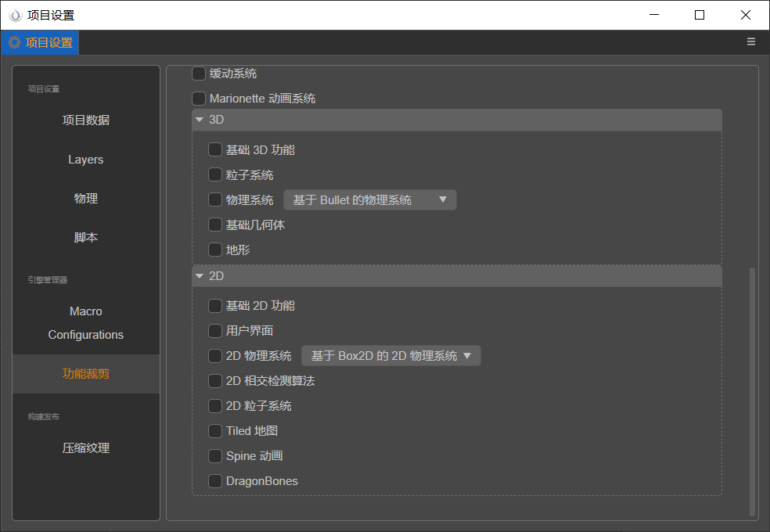
Task: Enable the 基础几何体 checkbox
Action: point(215,225)
